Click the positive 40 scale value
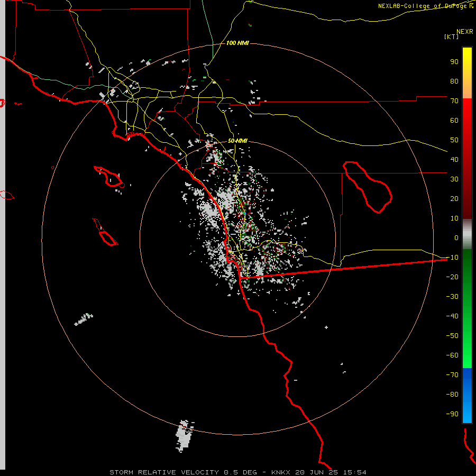Screen dimensions: 476x476 coord(454,160)
